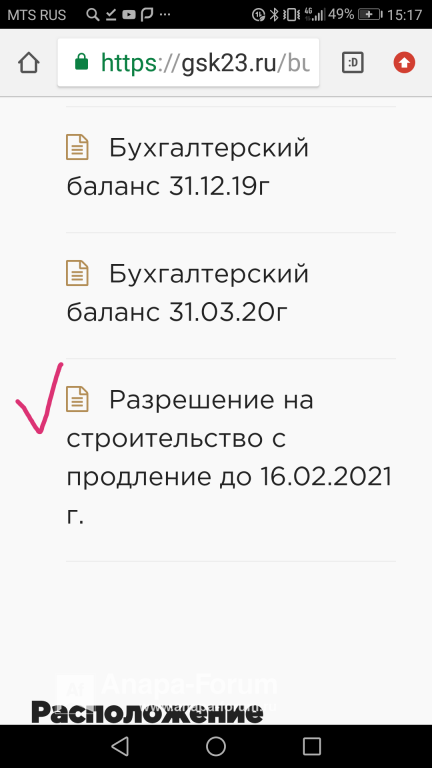Tap document icon beside balance 31.03.20

coord(77,273)
